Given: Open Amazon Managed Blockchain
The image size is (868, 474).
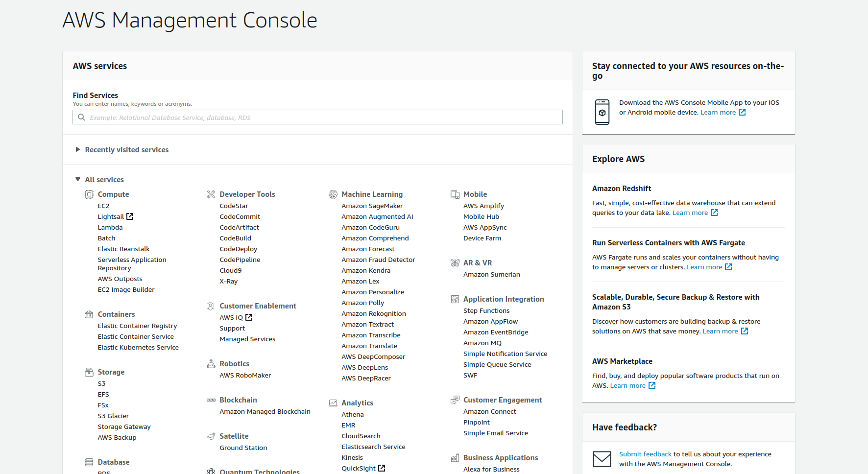Looking at the screenshot, I should (265, 412).
